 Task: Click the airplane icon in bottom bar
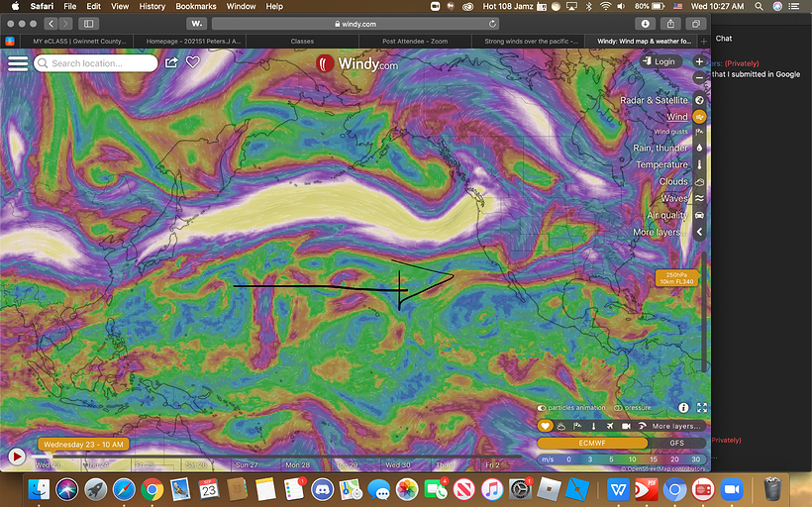tap(610, 426)
